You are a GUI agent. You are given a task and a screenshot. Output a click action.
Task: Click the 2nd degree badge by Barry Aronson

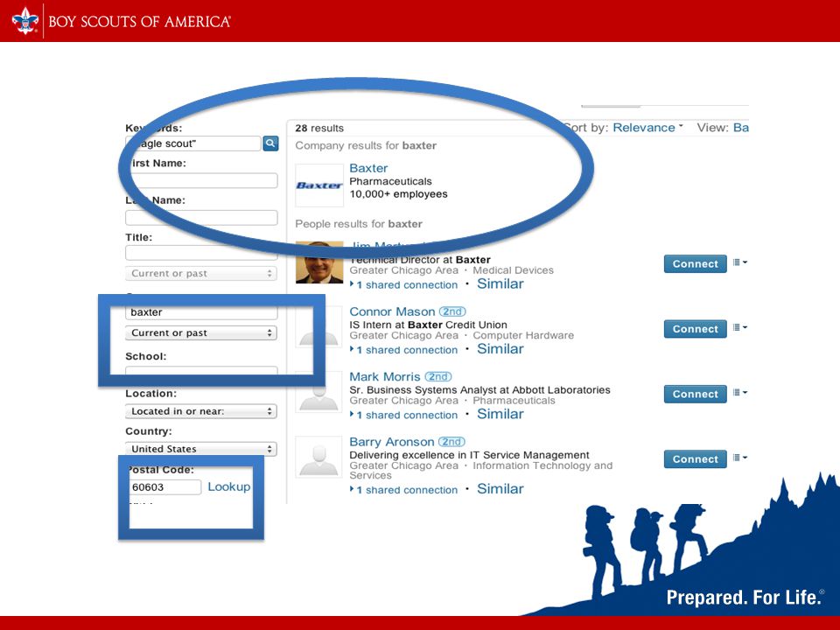coord(451,442)
